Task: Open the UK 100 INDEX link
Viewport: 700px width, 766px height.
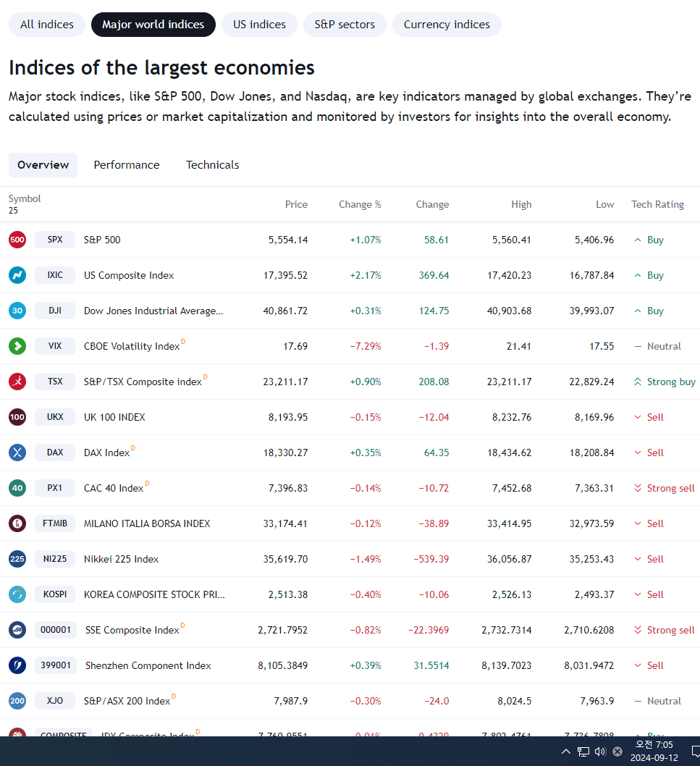Action: pos(114,417)
